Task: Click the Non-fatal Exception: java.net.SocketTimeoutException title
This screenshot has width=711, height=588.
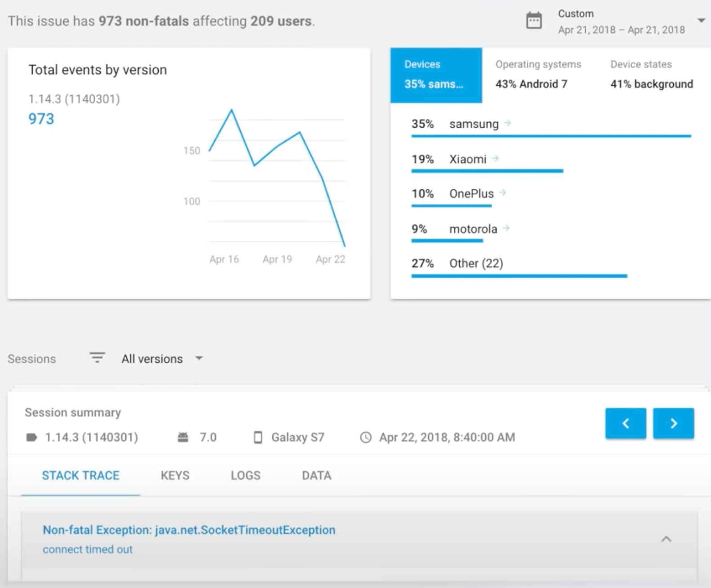Action: (189, 530)
